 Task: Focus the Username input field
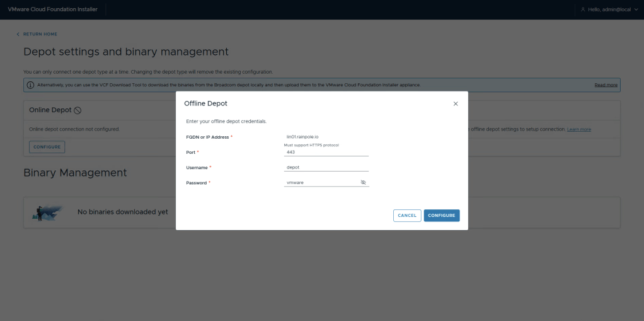(x=326, y=167)
